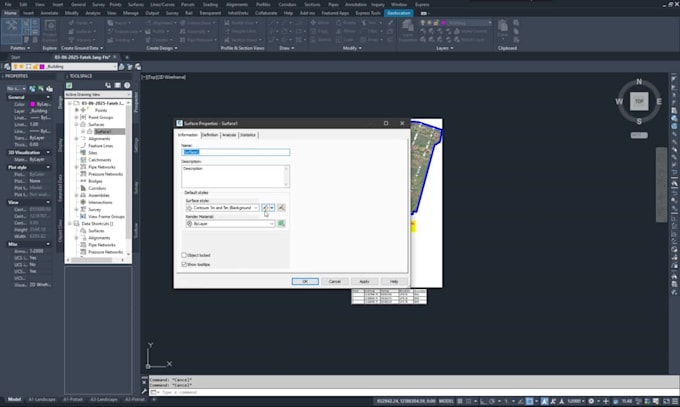Expand the Pipe Networks node under the drawing

76,167
